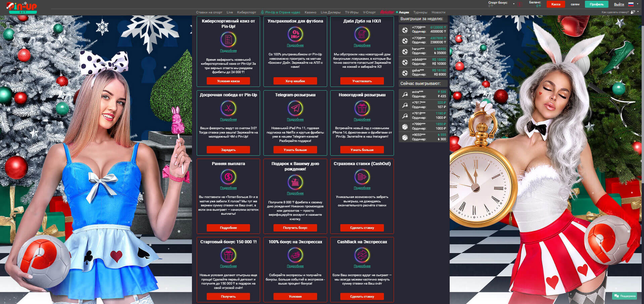Click Узнать больше under Новогодний розыгрыш
Image resolution: width=644 pixels, height=304 pixels.
coord(362,150)
